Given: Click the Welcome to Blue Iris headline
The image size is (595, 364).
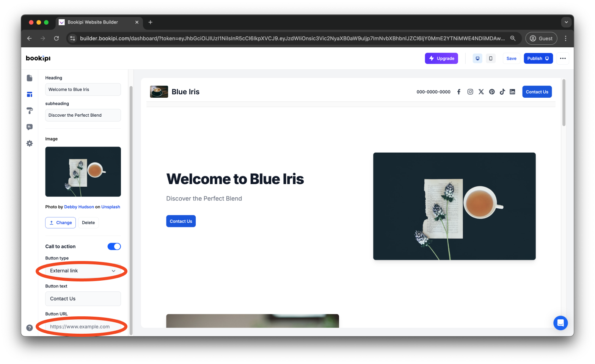Looking at the screenshot, I should tap(235, 179).
